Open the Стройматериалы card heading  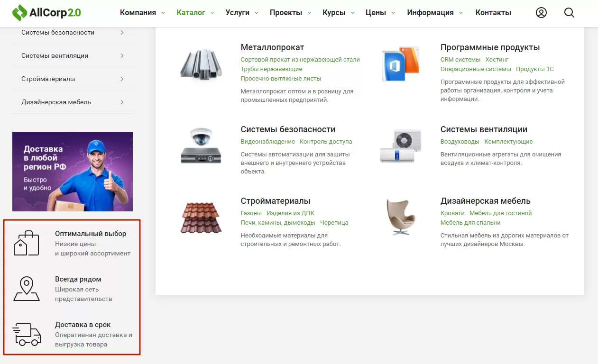pos(276,201)
